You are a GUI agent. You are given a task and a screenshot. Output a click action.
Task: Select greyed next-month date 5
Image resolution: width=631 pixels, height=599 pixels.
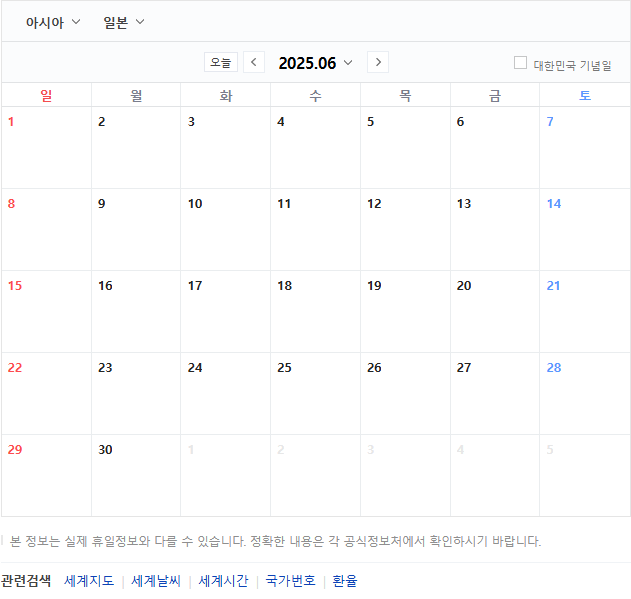coord(550,450)
